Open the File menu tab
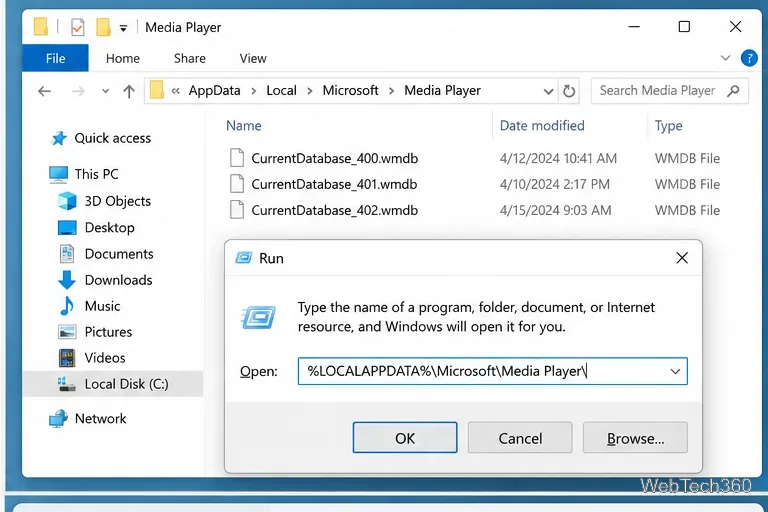768x512 pixels. click(55, 58)
